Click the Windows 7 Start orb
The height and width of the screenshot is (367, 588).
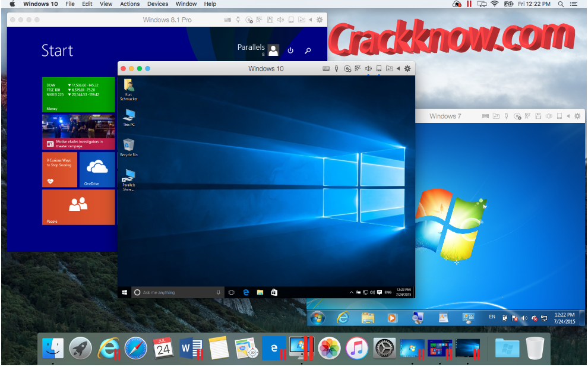(x=318, y=318)
